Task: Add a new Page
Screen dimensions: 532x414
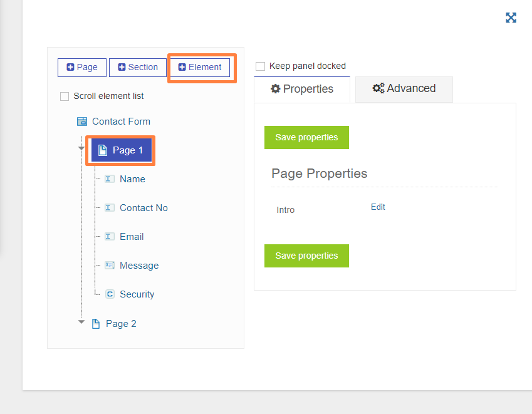Action: pos(82,67)
